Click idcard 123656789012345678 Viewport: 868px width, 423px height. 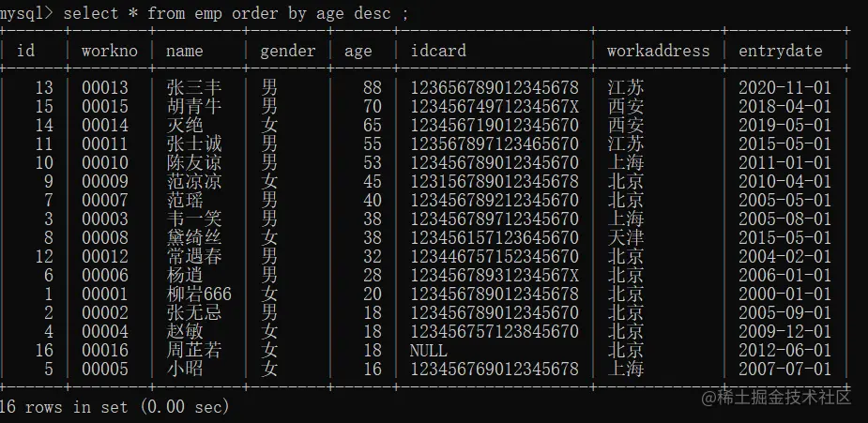(x=495, y=87)
